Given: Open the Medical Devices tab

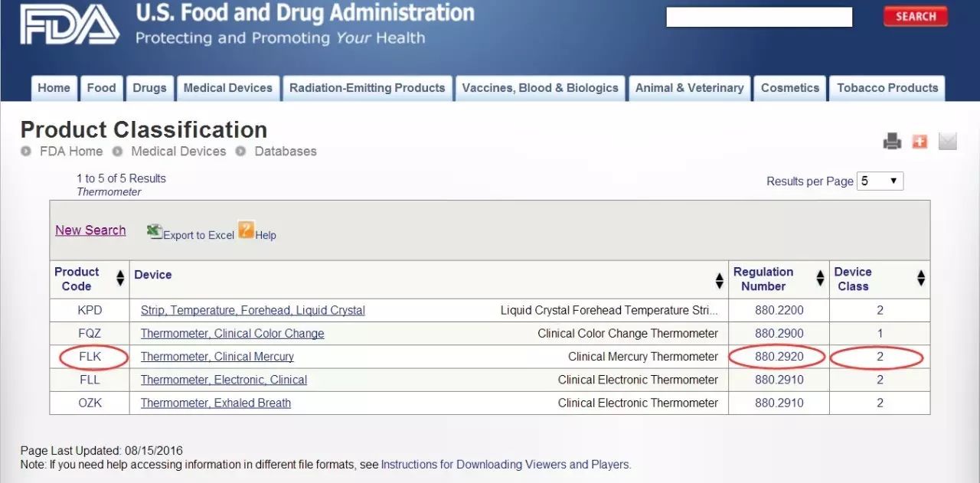Looking at the screenshot, I should click(228, 88).
